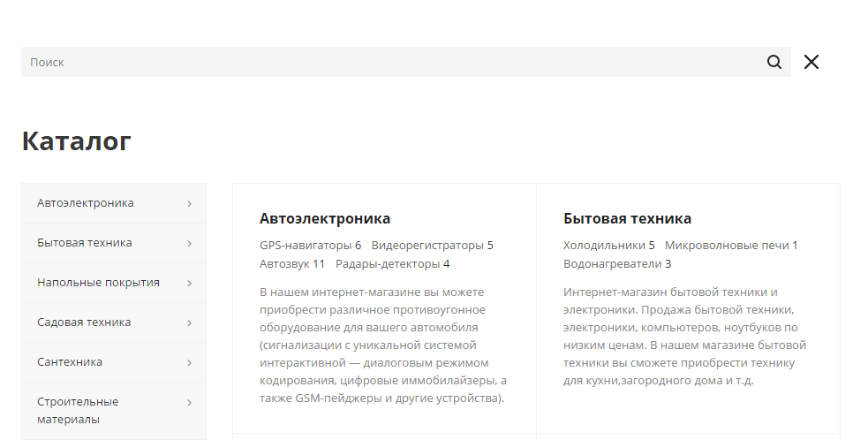Go to Холодильники subcategory
The width and height of the screenshot is (868, 440).
tap(605, 245)
